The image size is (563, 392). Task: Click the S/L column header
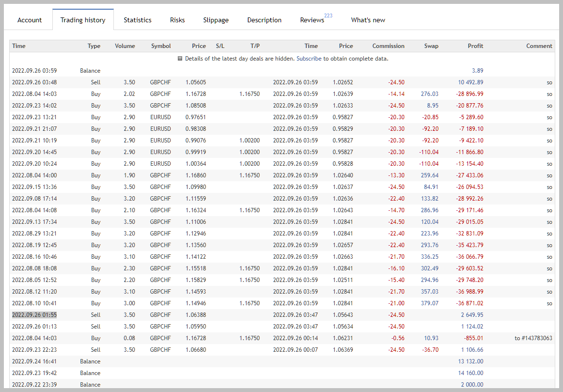click(220, 46)
